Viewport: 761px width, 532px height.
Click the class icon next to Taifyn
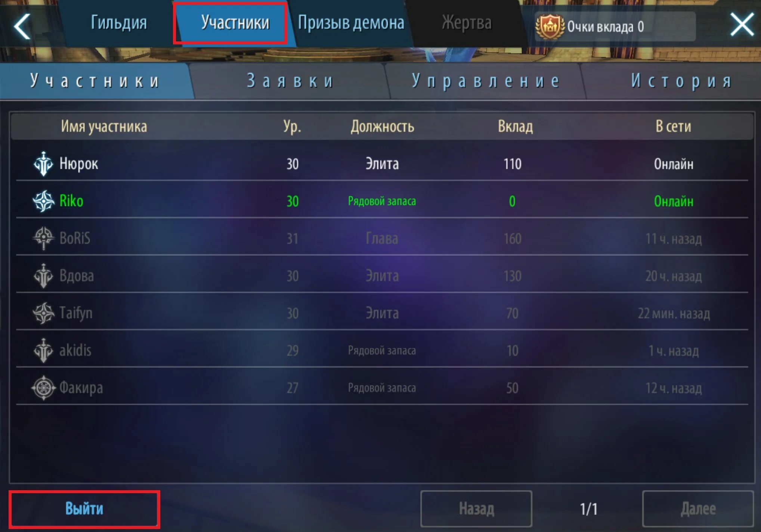click(x=43, y=313)
